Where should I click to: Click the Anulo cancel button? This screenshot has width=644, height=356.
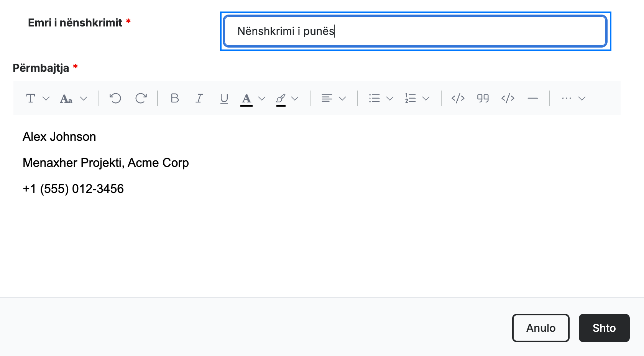tap(541, 328)
